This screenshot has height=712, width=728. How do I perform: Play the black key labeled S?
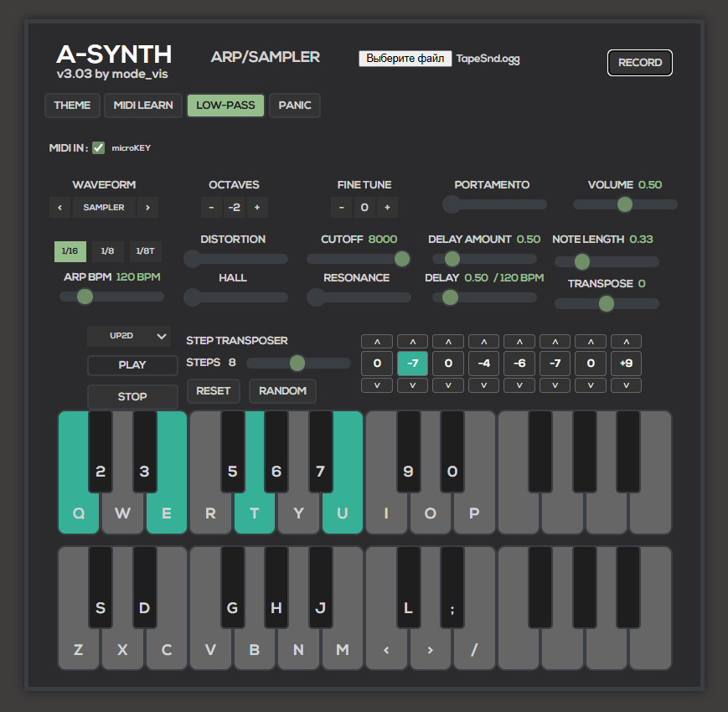(101, 587)
